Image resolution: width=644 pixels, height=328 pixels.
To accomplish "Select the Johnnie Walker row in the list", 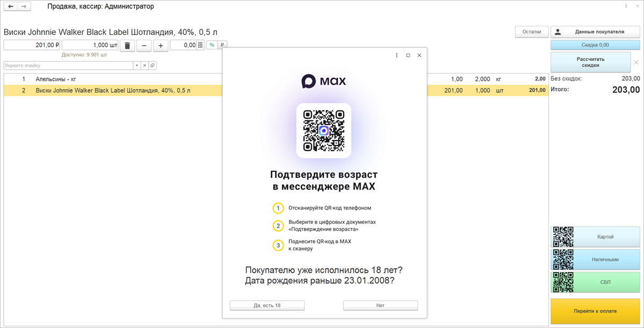I will [276, 91].
